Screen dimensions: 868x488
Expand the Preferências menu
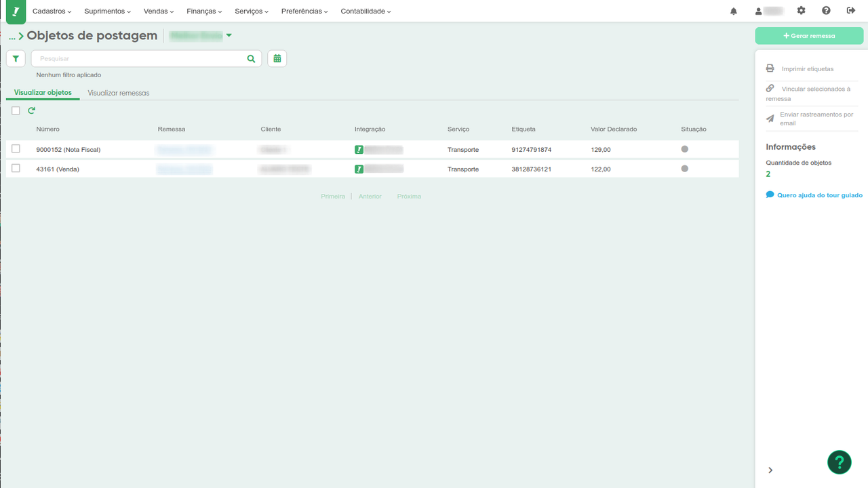(x=304, y=12)
